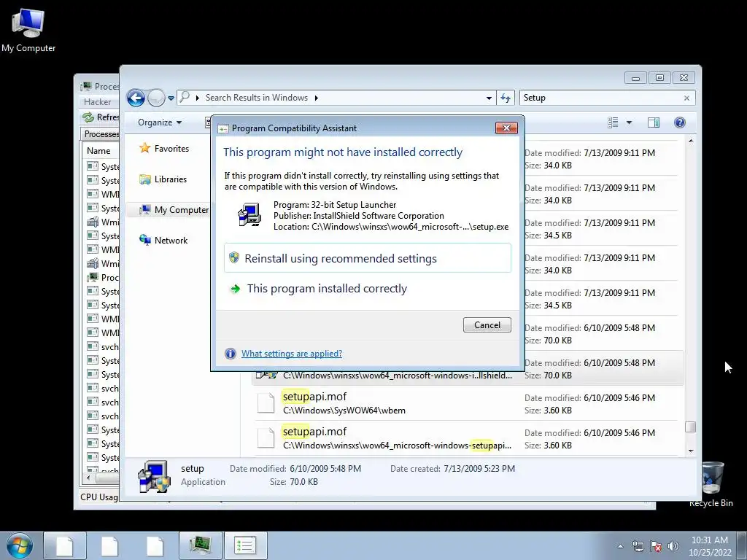The image size is (747, 560).
Task: Click first blank document taskbar icon
Action: (65, 545)
